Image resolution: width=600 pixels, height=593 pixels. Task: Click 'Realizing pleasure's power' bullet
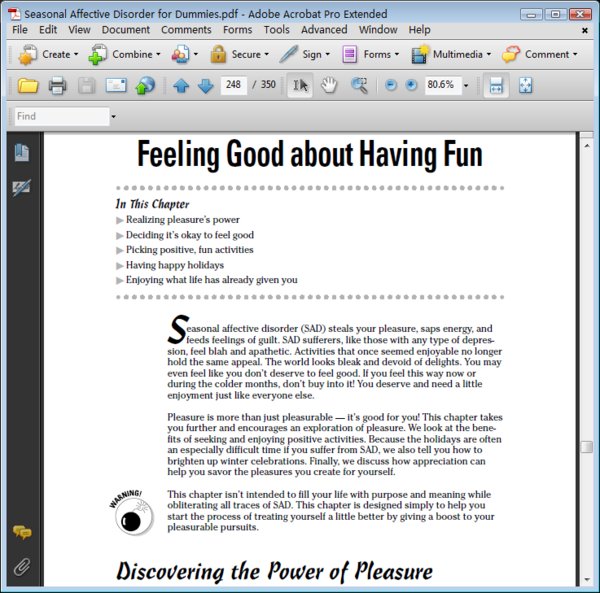pyautogui.click(x=183, y=220)
